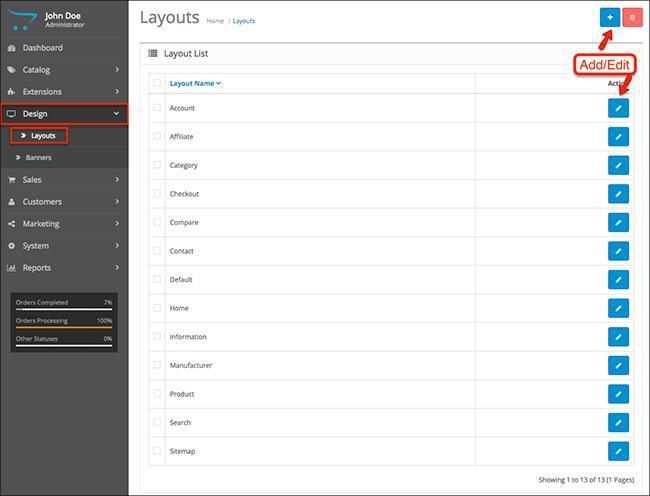Image resolution: width=650 pixels, height=496 pixels.
Task: Expand the Customers menu chevron
Action: [x=117, y=202]
